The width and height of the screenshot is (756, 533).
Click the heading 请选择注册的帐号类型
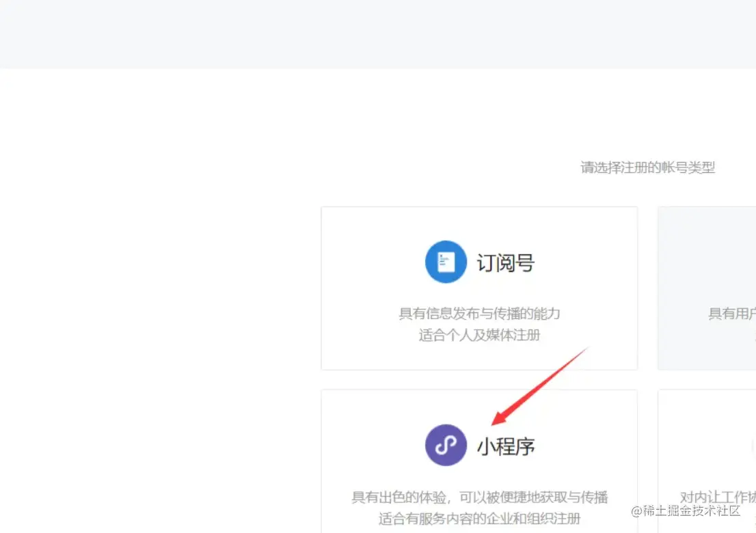click(x=647, y=167)
